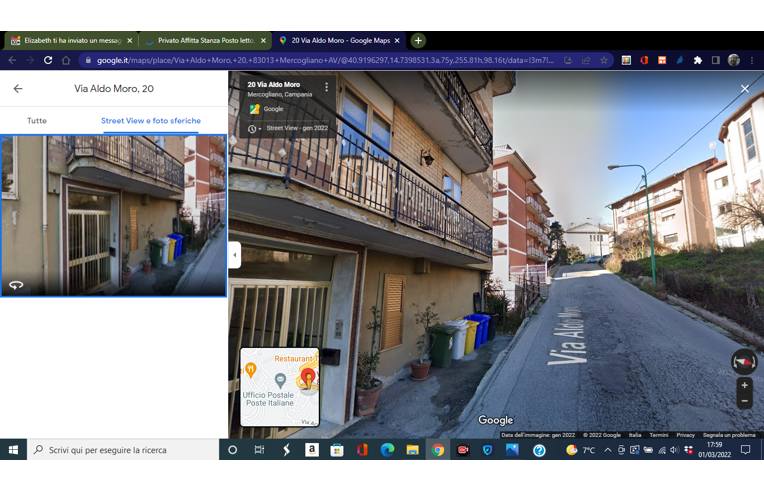Click the browser back arrow

click(12, 60)
